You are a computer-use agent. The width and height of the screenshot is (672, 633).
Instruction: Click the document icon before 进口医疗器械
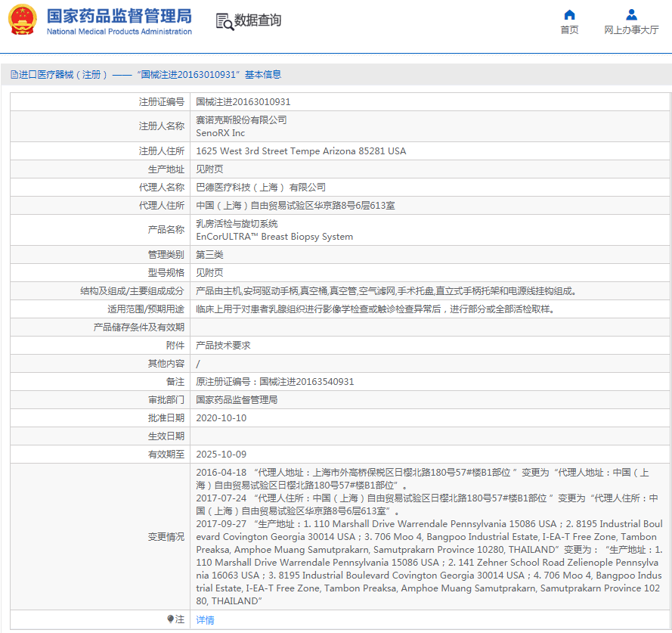pos(14,75)
